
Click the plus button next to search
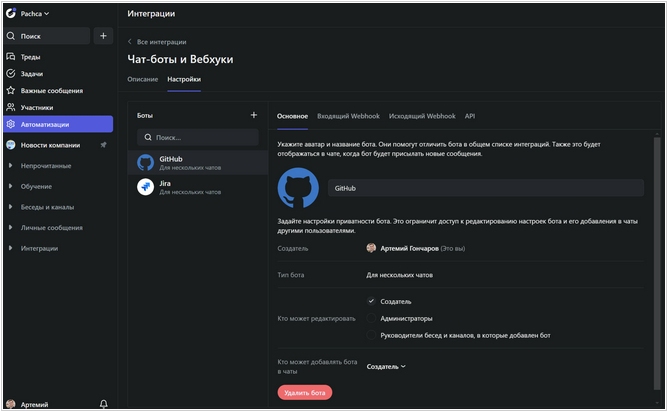pos(104,36)
